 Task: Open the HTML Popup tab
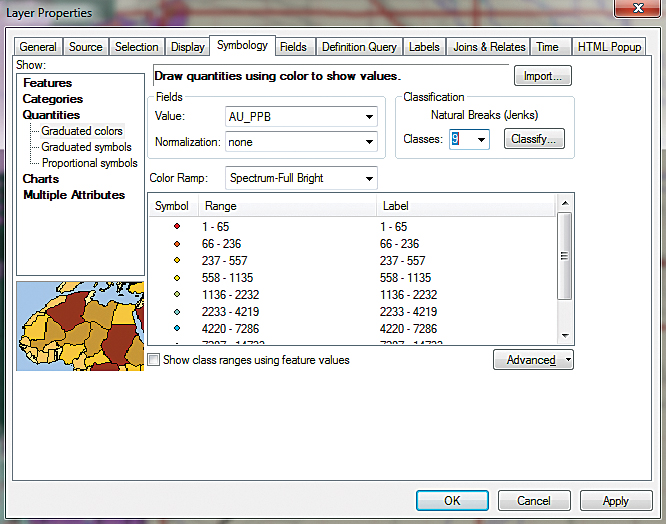[610, 47]
